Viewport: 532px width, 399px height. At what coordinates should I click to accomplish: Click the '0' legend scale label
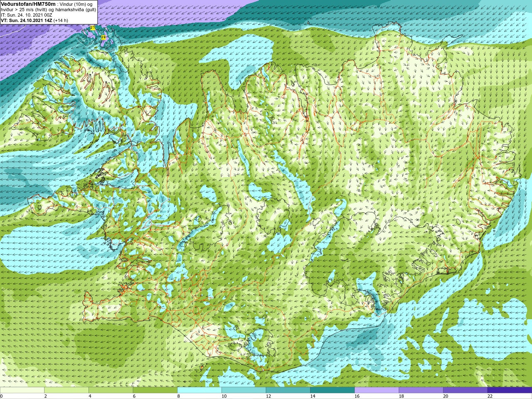pyautogui.click(x=1, y=396)
